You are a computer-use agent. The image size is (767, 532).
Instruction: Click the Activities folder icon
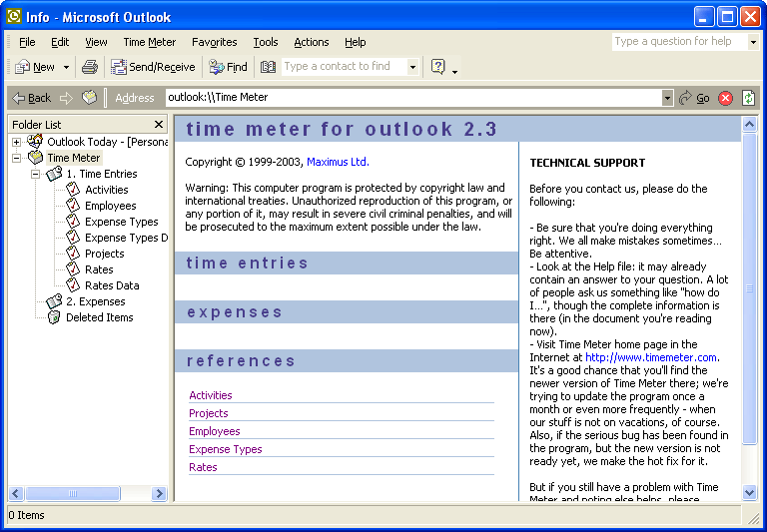point(73,190)
